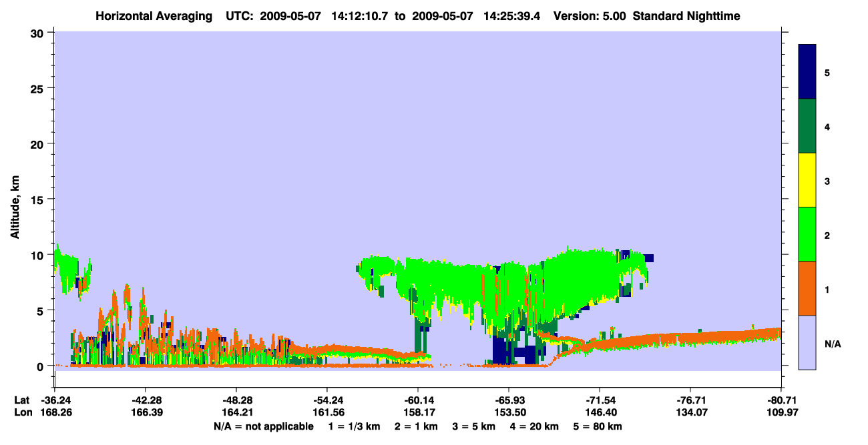The height and width of the screenshot is (445, 868).
Task: Click latitude value -76.71
Action: click(690, 400)
